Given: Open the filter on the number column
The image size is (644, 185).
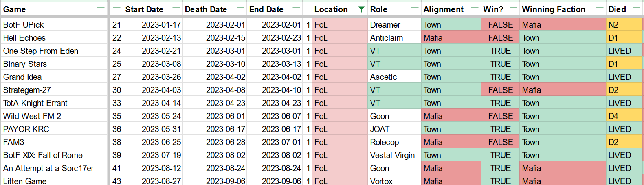Looking at the screenshot, I should pos(116,9).
